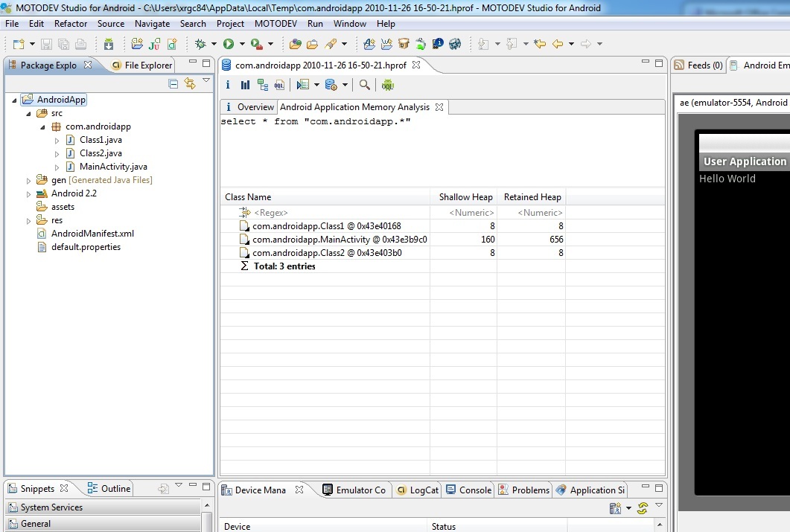Expand the res folder
Screen dimensions: 790x532
click(28, 220)
